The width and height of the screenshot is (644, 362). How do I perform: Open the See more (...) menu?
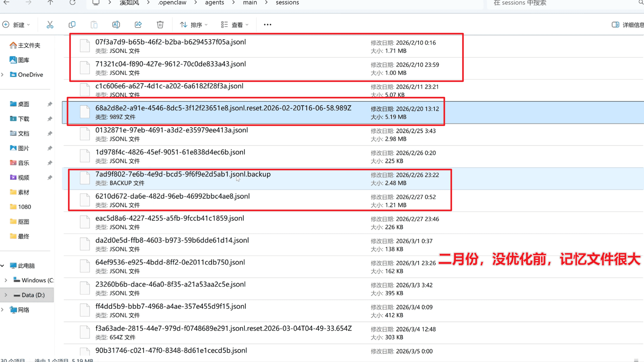[x=267, y=24]
